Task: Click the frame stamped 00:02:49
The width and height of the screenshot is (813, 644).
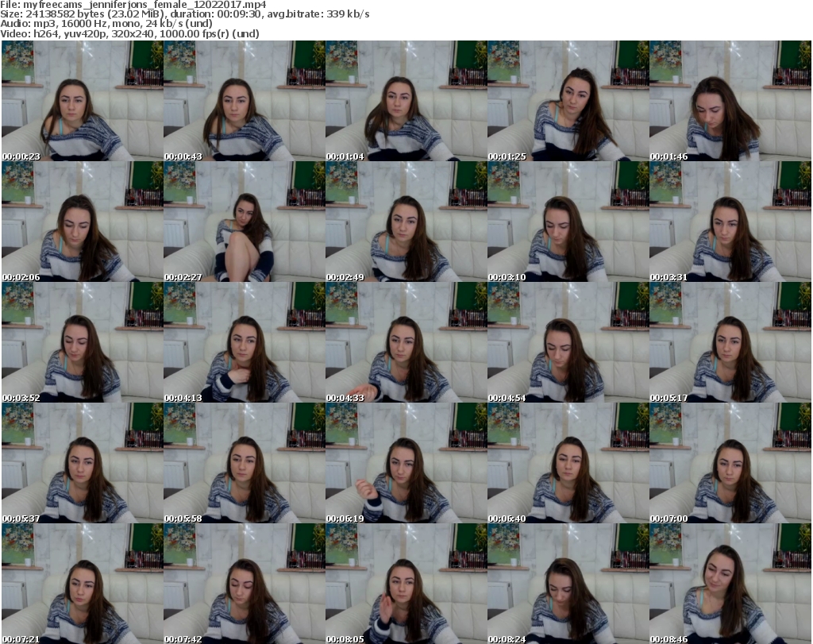Action: 406,222
